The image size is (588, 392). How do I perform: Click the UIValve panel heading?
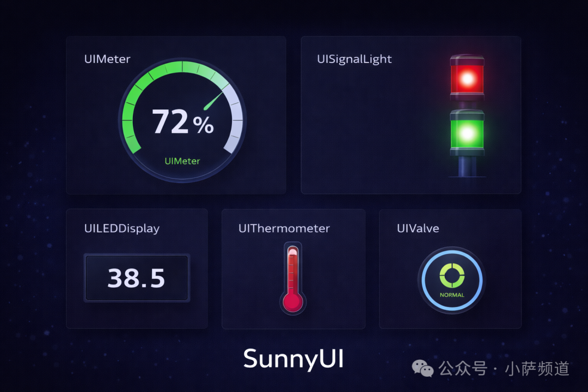pos(418,229)
